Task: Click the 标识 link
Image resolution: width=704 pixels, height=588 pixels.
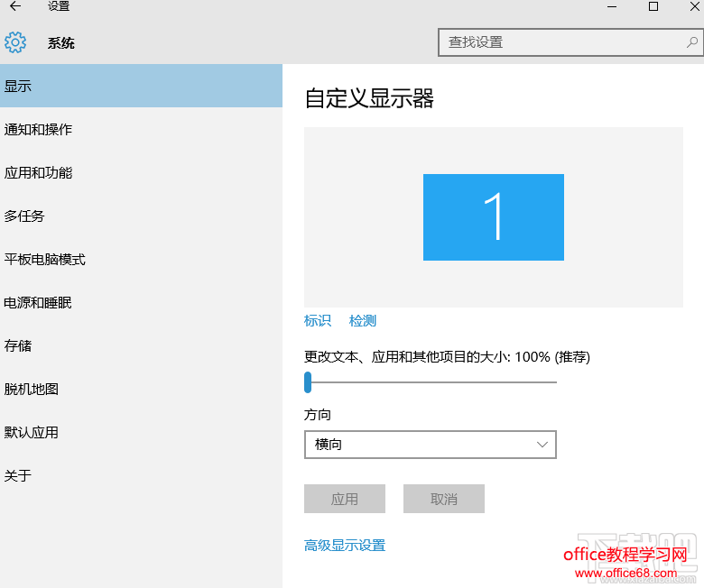Action: click(x=318, y=321)
